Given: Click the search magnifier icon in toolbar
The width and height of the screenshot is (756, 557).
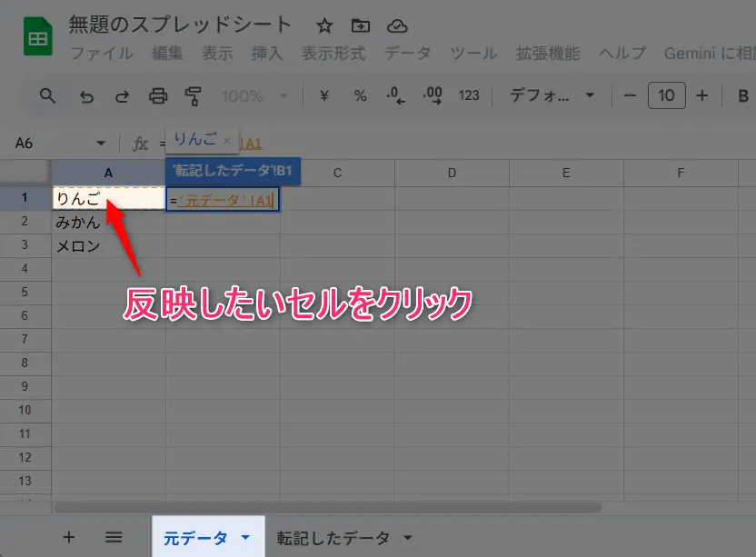Looking at the screenshot, I should click(x=47, y=96).
